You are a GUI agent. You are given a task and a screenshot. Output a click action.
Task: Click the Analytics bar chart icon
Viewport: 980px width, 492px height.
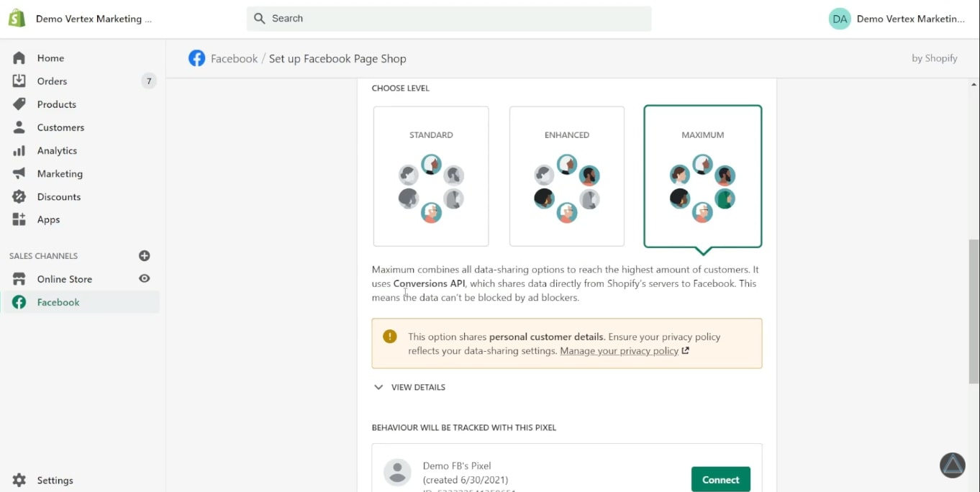pyautogui.click(x=19, y=150)
